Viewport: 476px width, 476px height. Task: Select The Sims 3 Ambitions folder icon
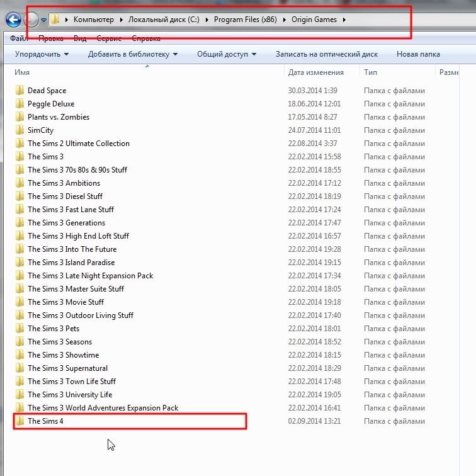pos(20,183)
